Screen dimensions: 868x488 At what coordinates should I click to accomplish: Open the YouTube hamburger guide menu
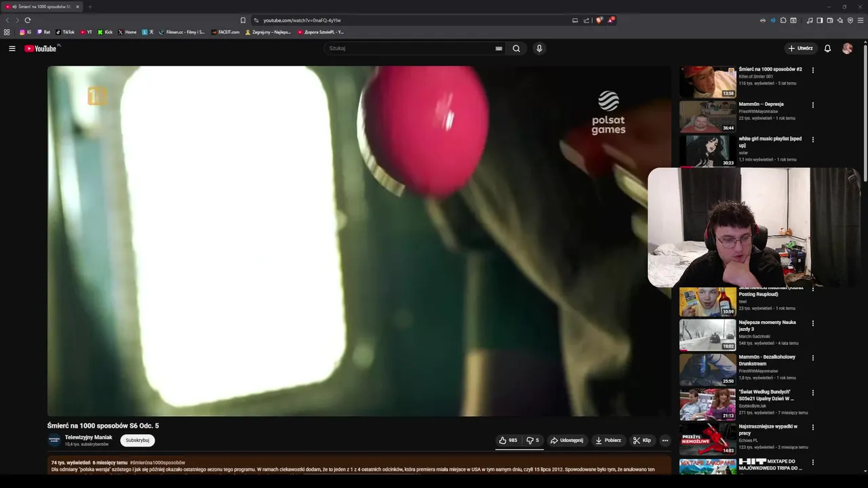pyautogui.click(x=12, y=48)
